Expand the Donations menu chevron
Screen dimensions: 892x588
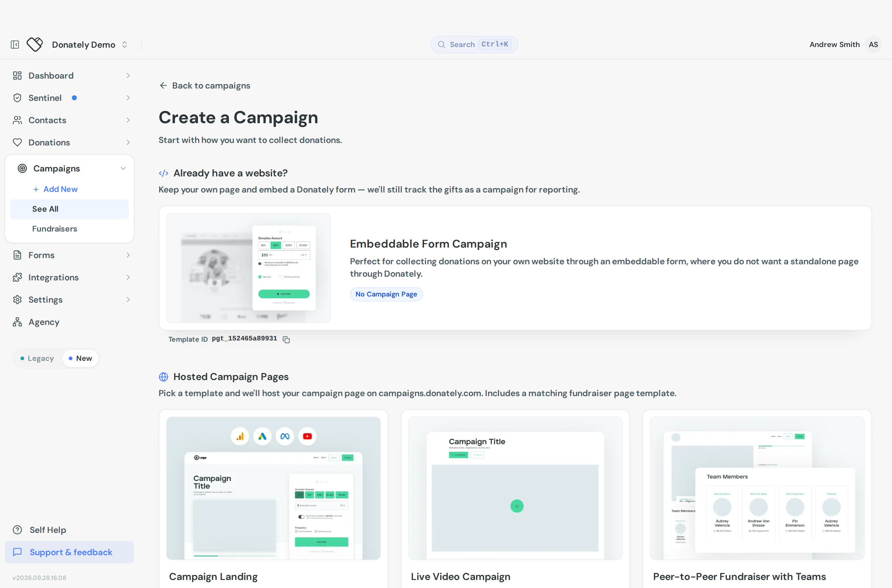128,142
